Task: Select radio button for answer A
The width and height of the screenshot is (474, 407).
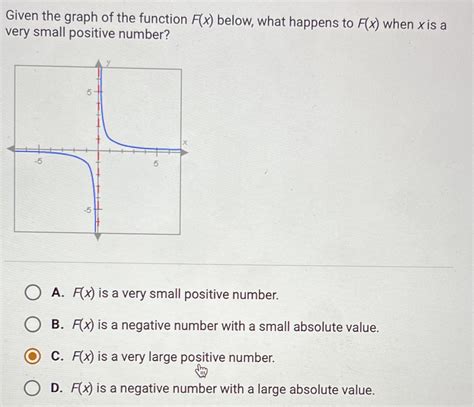Action: [33, 293]
